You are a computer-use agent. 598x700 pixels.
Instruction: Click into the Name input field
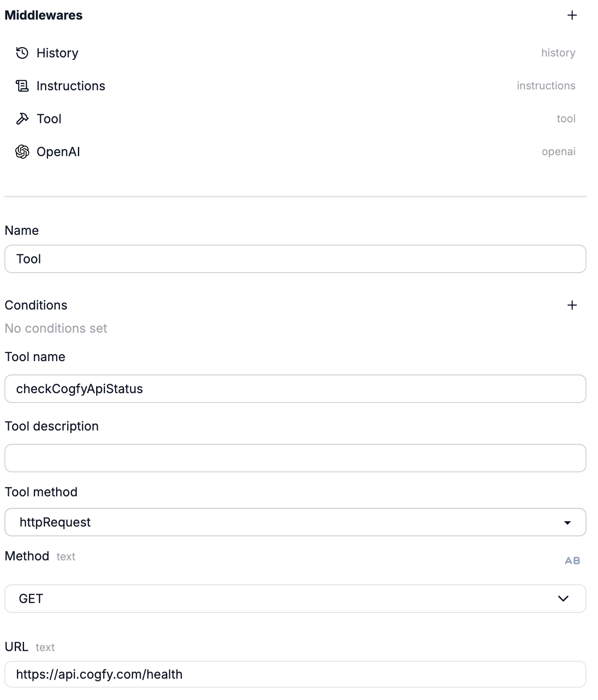coord(295,259)
